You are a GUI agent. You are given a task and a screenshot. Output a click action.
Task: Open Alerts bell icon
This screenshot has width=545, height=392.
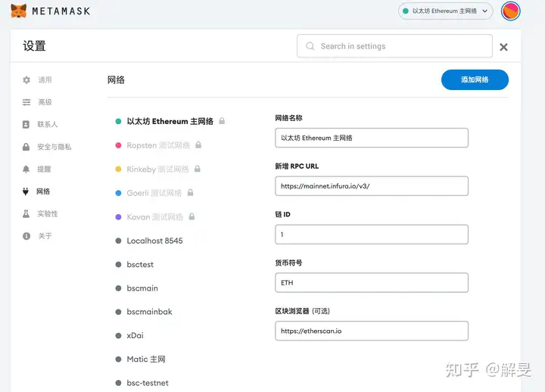[26, 170]
